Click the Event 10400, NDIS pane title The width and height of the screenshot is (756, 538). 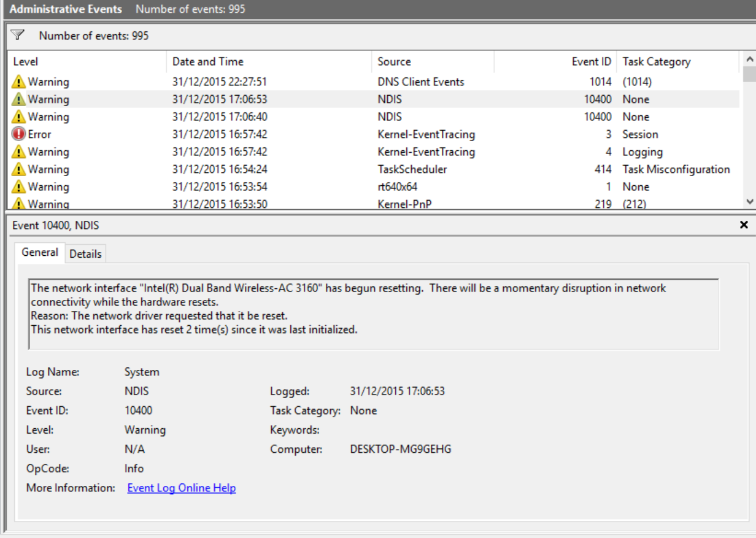pos(56,226)
